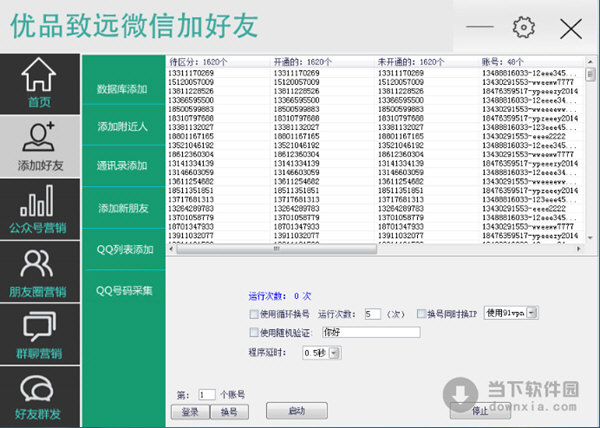Image resolution: width=600 pixels, height=428 pixels.
Task: Switch to QQ号码采集 tab
Action: [x=124, y=291]
